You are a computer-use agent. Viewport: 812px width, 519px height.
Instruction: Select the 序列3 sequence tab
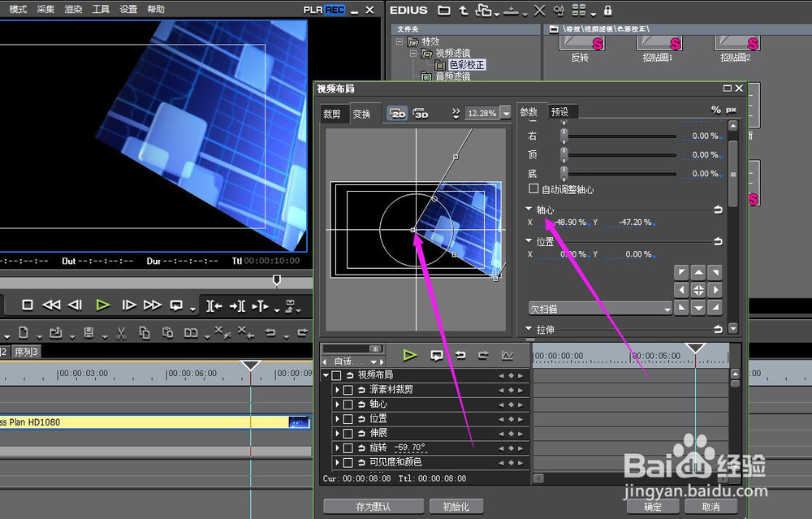click(26, 352)
